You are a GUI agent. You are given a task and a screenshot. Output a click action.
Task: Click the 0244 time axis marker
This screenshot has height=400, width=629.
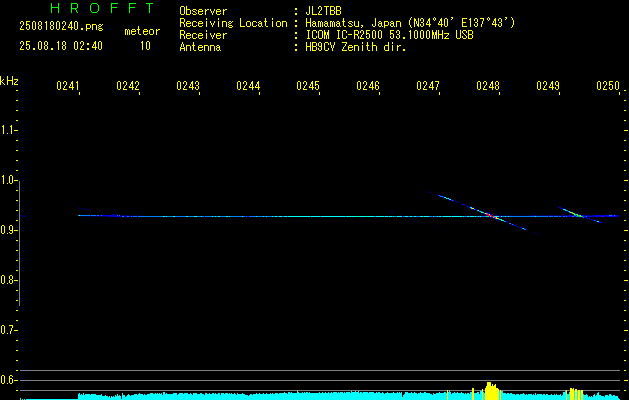(x=248, y=86)
